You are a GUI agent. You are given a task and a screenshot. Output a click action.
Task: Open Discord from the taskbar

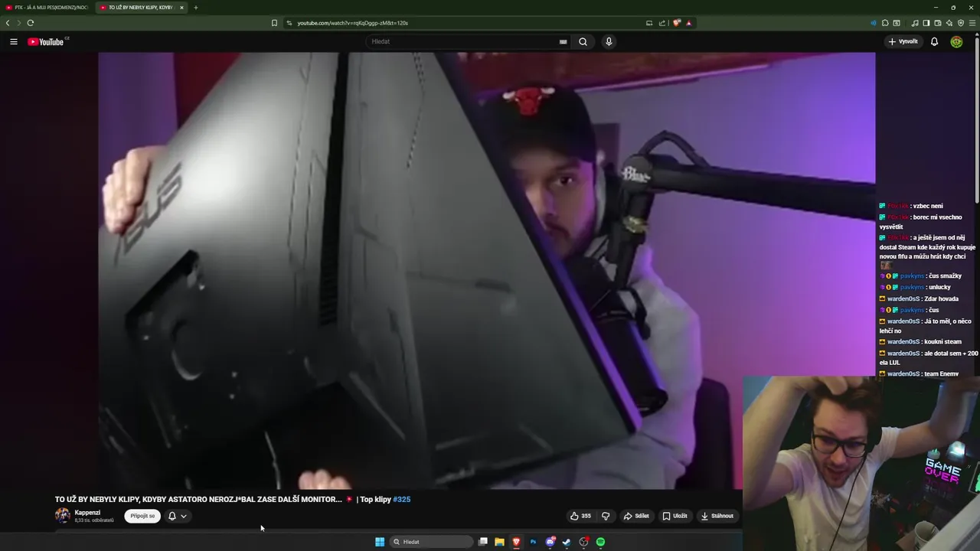550,542
